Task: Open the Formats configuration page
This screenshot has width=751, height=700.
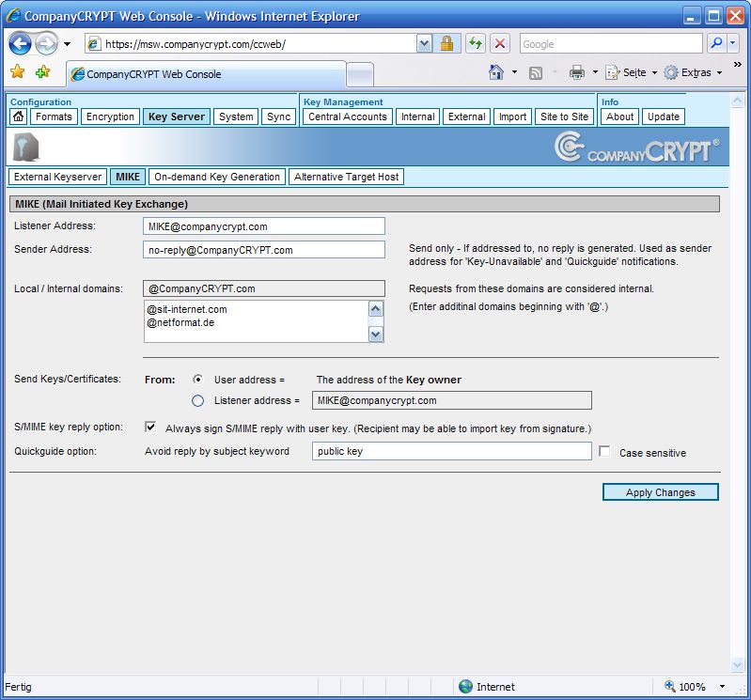Action: pos(54,117)
